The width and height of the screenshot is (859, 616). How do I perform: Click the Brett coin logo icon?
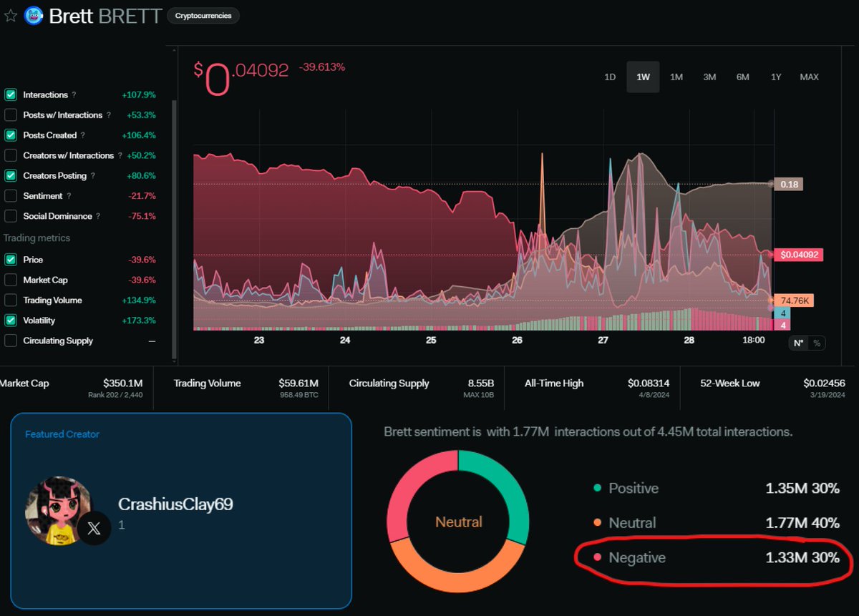[34, 15]
